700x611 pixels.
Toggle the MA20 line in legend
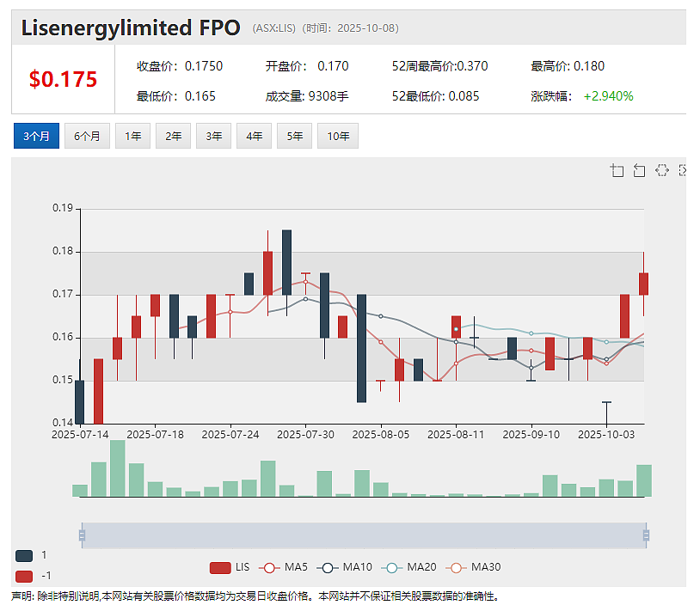pyautogui.click(x=408, y=567)
